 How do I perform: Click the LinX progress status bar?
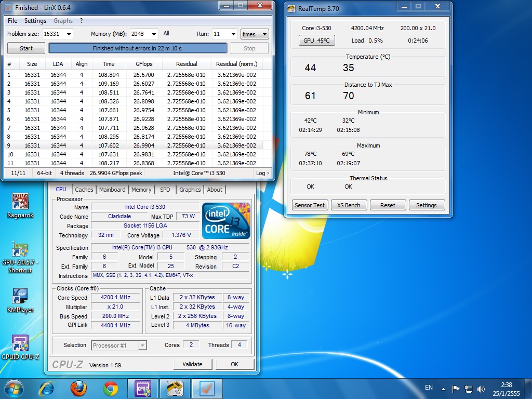(138, 48)
